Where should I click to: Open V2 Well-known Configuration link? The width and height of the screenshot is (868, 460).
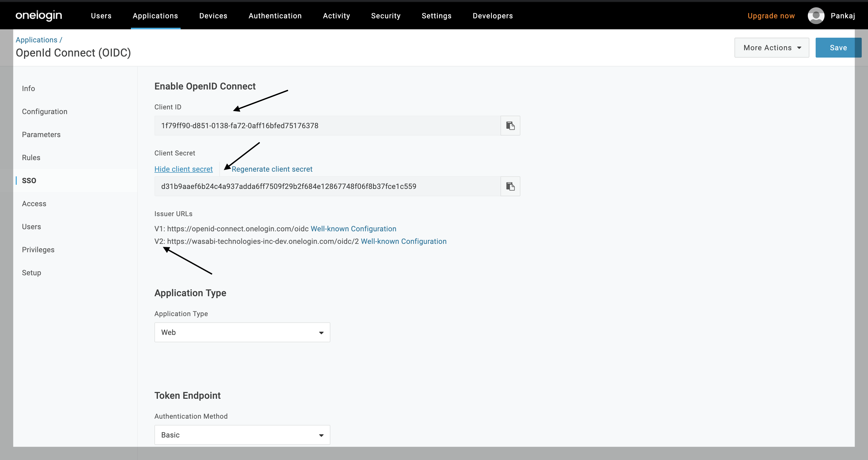(403, 242)
